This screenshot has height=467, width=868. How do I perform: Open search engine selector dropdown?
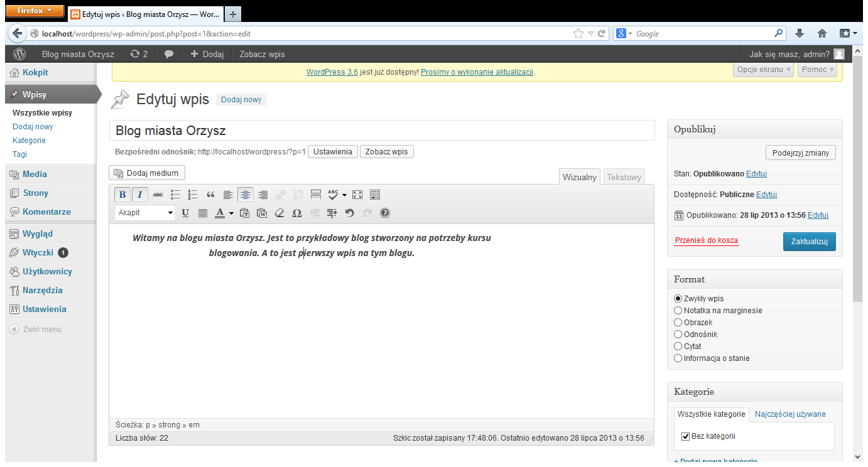[624, 33]
